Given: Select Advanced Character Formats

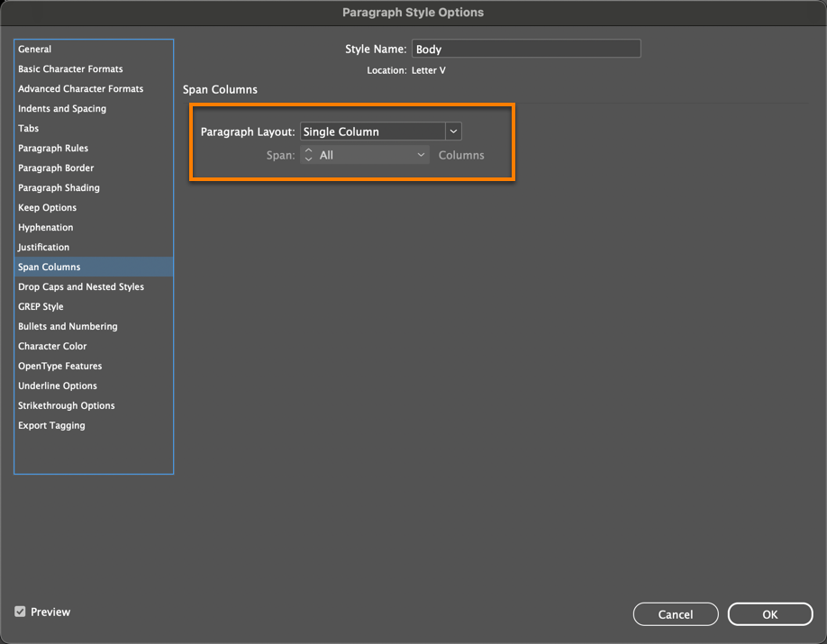Looking at the screenshot, I should pos(79,88).
